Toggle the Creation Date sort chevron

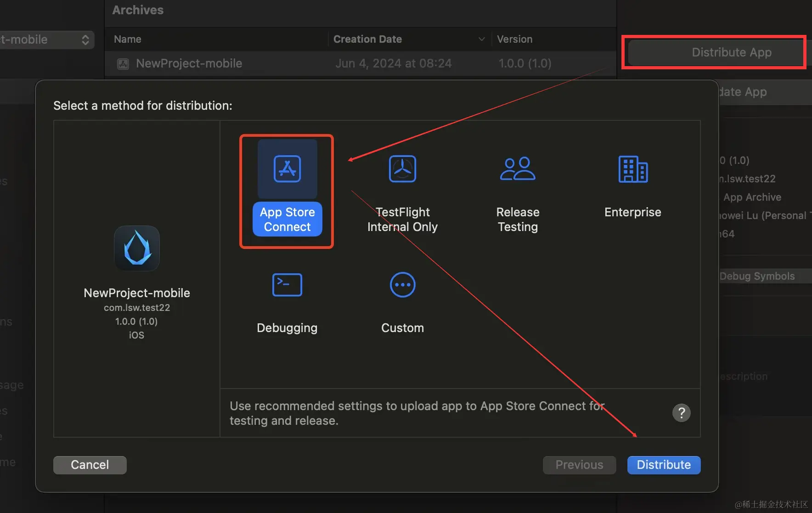click(x=481, y=39)
